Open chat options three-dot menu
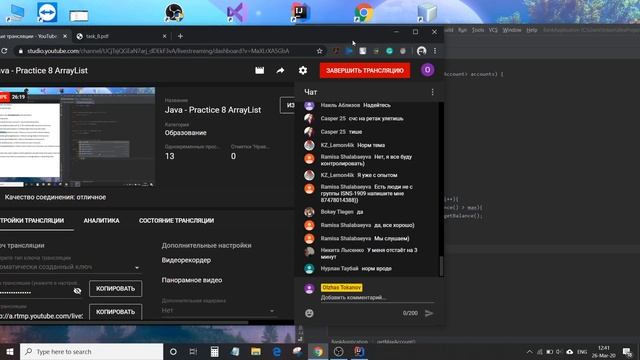Viewport: 640px width, 360px height. [x=432, y=92]
